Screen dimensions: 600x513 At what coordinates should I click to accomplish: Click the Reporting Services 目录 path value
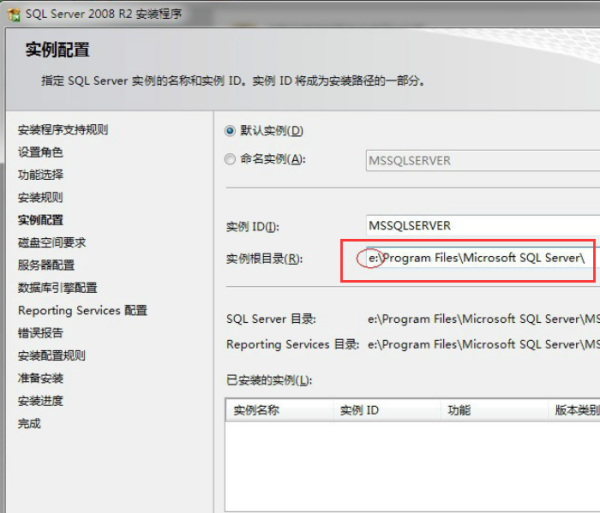pyautogui.click(x=484, y=344)
